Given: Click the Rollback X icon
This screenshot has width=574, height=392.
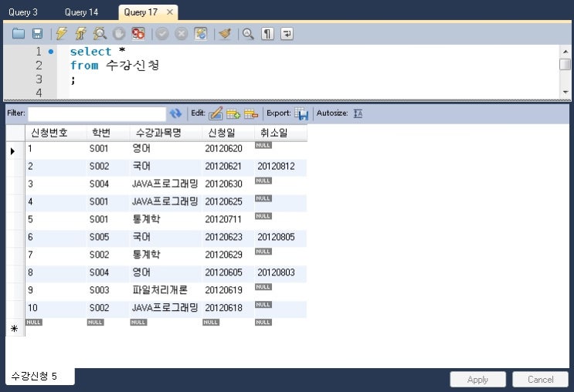Looking at the screenshot, I should click(x=181, y=34).
